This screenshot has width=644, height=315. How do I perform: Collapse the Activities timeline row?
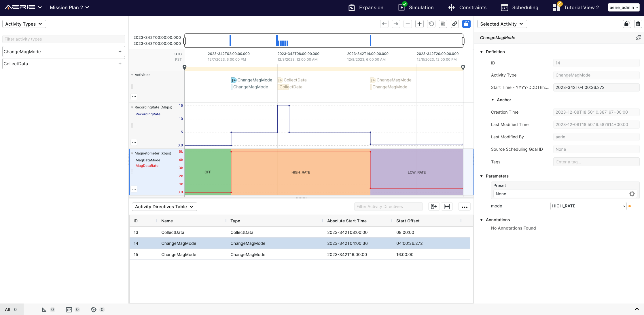[132, 75]
